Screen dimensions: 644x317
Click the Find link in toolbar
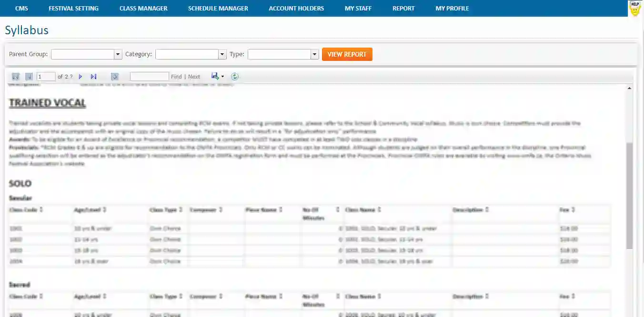pos(176,77)
